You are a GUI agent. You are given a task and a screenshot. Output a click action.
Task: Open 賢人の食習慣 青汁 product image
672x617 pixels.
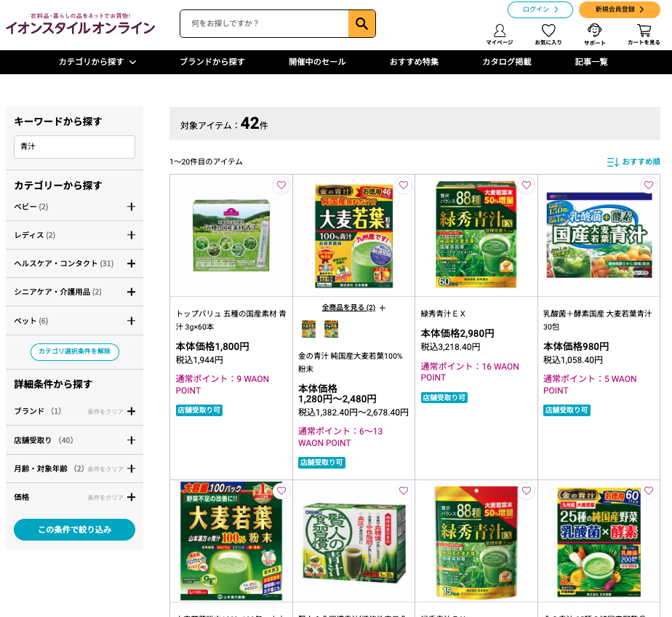[x=353, y=542]
